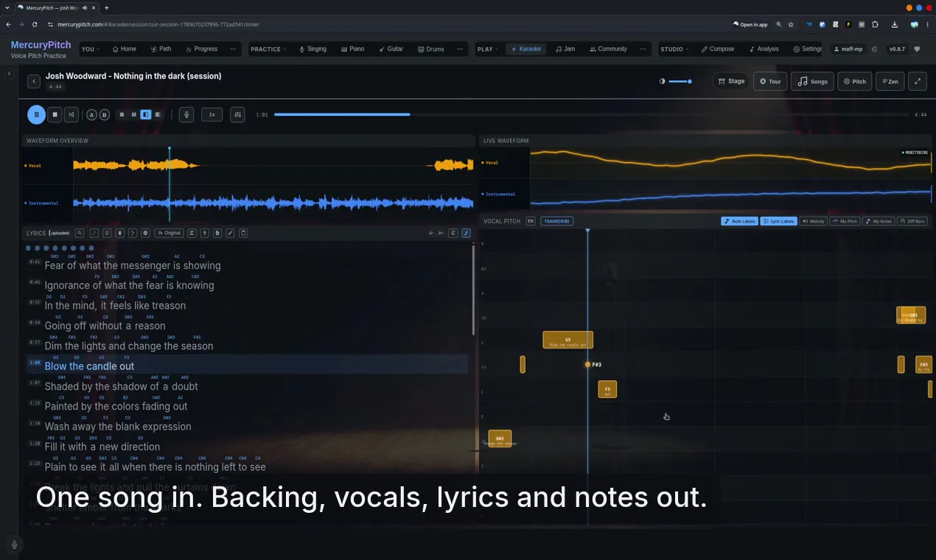
Task: Toggle the microphone button in transport bar
Action: pos(186,114)
